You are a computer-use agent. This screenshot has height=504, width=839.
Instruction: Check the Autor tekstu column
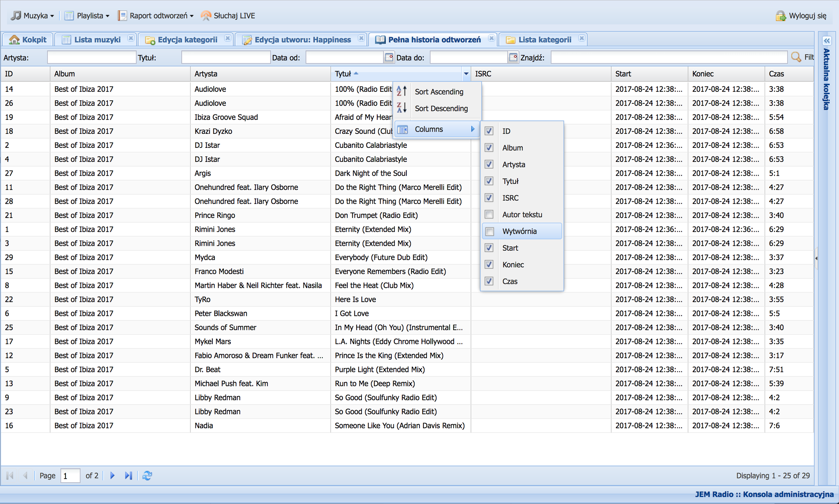coord(489,215)
